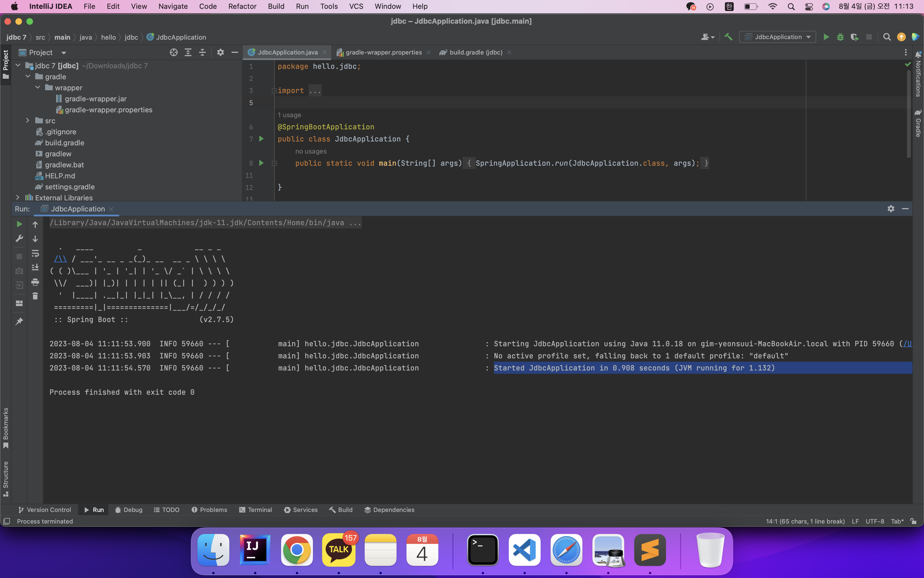924x578 pixels.
Task: Open run configuration wrench in Run panel
Action: pyautogui.click(x=19, y=239)
